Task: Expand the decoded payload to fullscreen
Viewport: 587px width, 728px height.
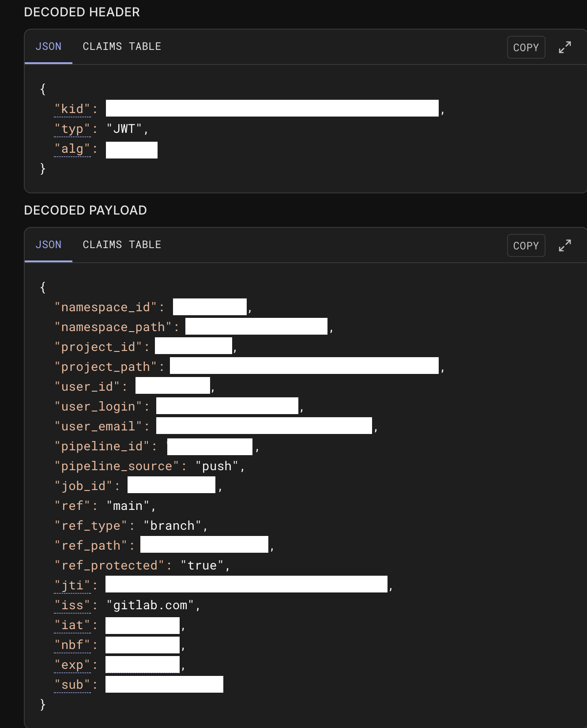Action: click(x=565, y=245)
